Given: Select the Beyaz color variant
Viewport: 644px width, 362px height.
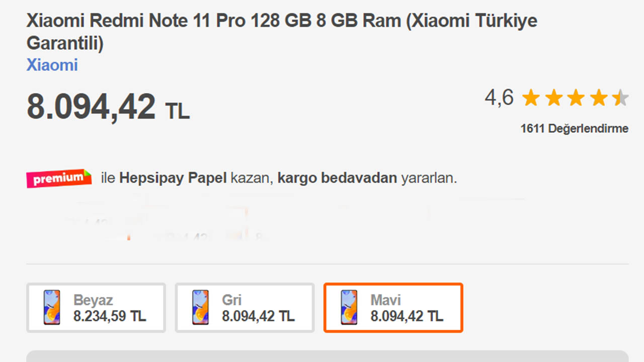Looking at the screenshot, I should pyautogui.click(x=96, y=307).
